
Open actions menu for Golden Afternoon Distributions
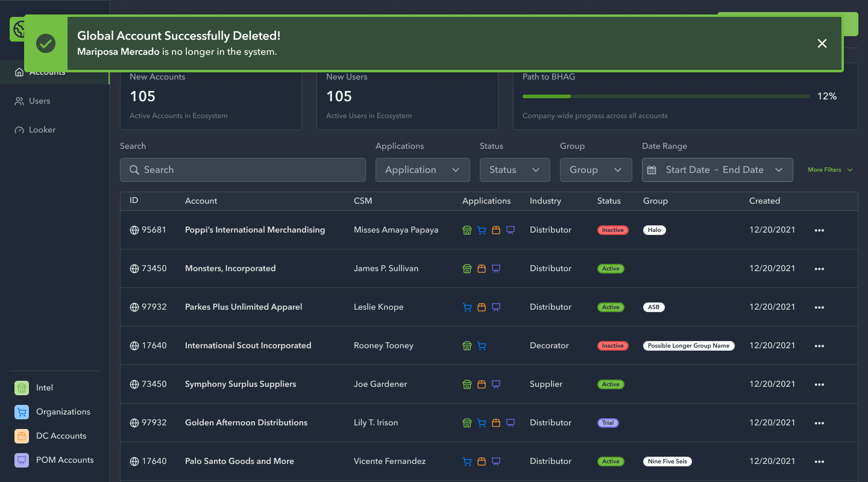point(819,423)
